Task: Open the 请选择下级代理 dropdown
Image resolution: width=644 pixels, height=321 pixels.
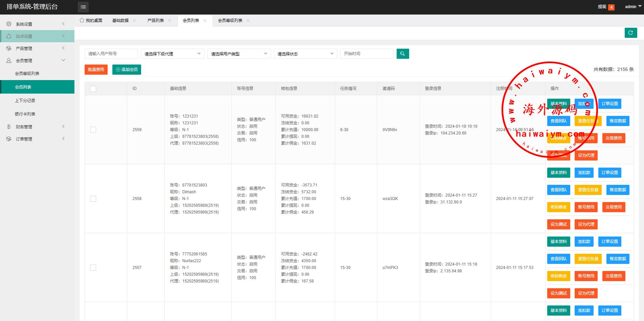Action: pyautogui.click(x=172, y=54)
